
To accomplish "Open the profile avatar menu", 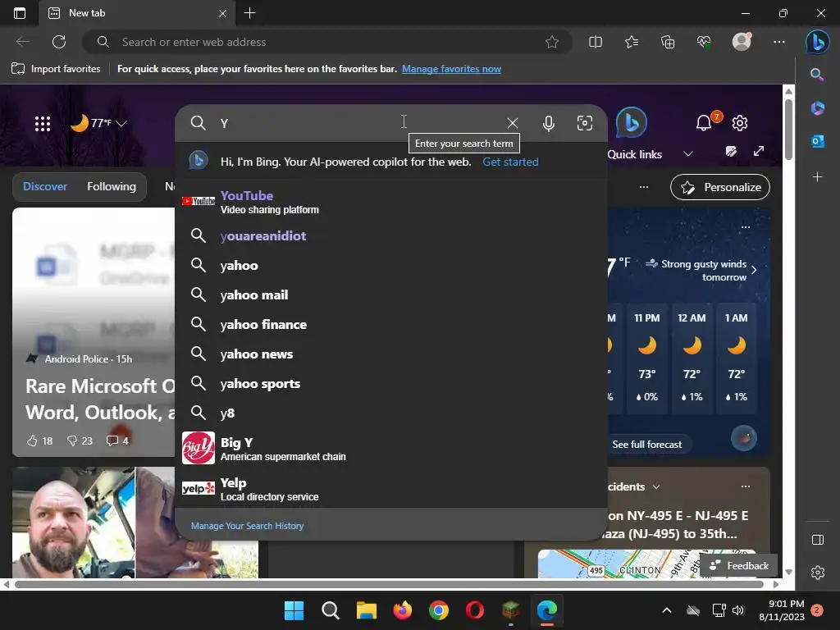I will pyautogui.click(x=742, y=41).
